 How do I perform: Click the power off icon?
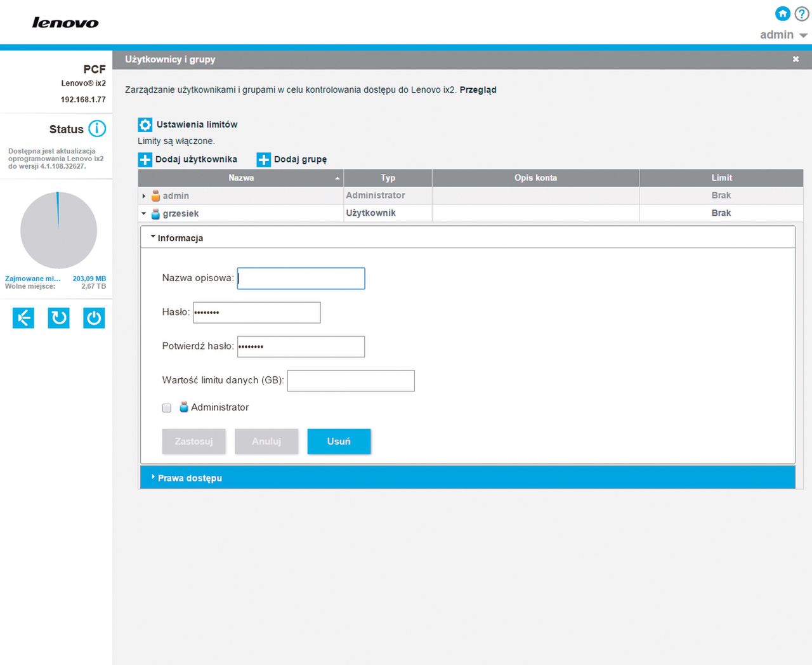(x=94, y=318)
